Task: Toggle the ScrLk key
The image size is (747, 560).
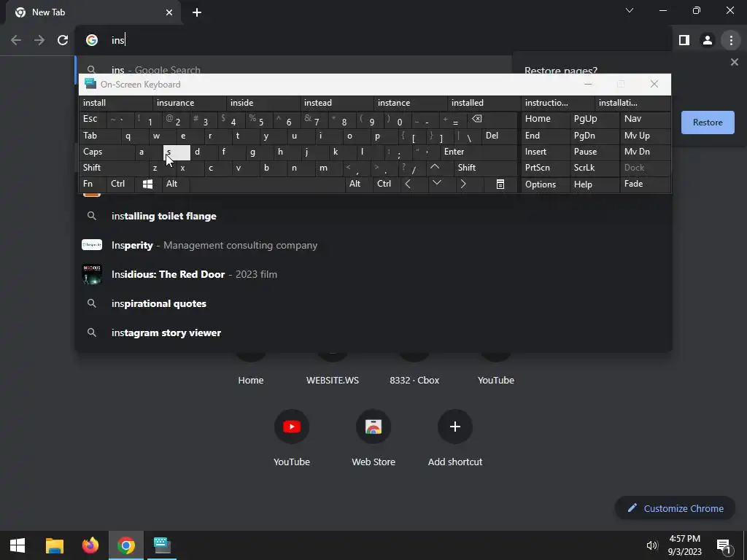Action: (595, 168)
